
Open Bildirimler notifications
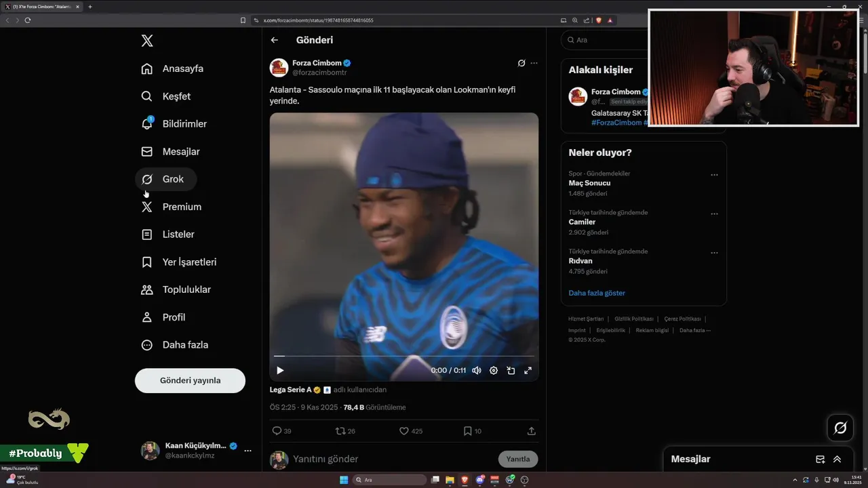(174, 124)
